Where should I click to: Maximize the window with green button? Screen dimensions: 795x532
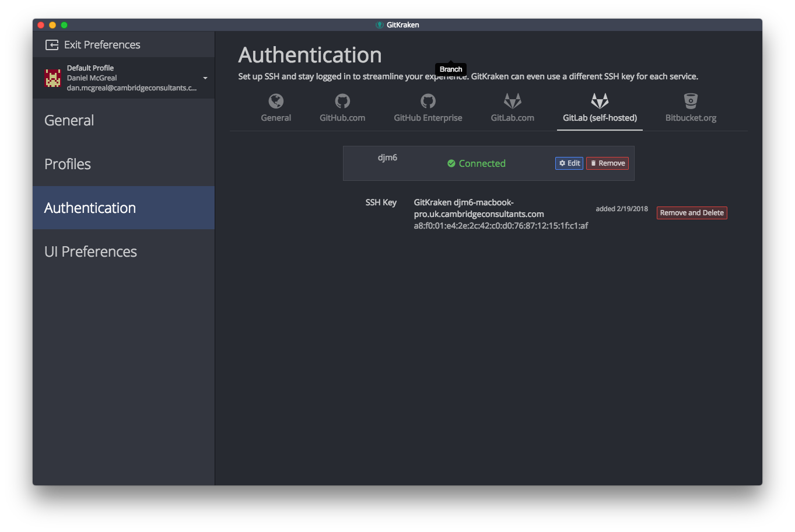(x=64, y=25)
